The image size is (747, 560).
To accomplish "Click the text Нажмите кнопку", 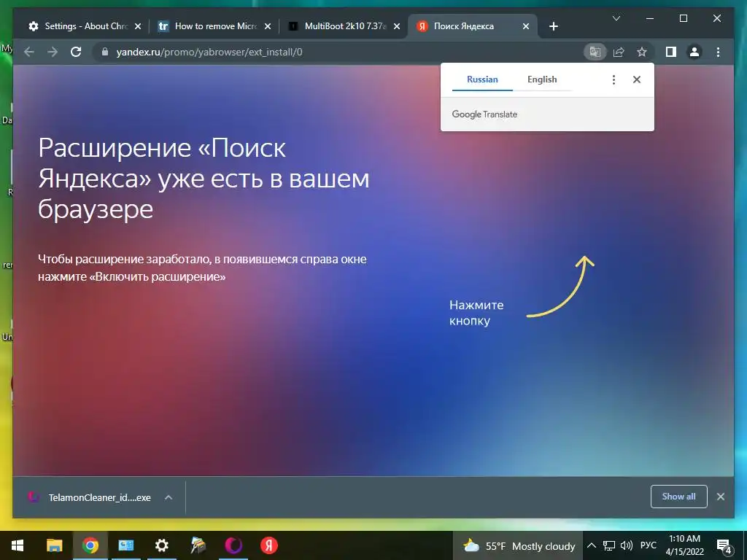I will coord(476,313).
